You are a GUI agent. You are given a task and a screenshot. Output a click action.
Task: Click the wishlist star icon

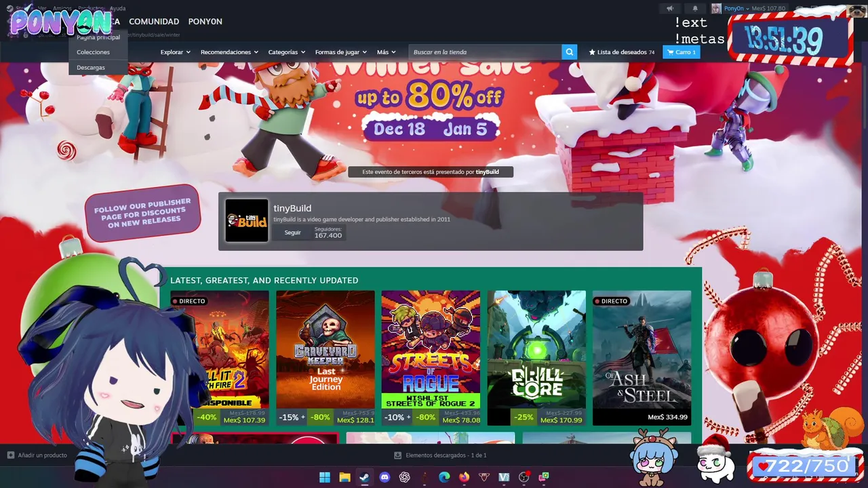pos(592,52)
